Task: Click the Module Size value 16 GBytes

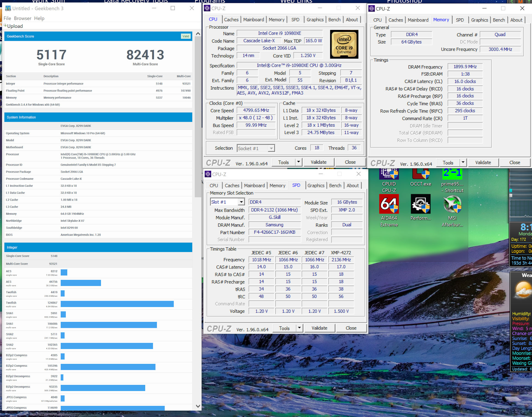Action: click(347, 202)
